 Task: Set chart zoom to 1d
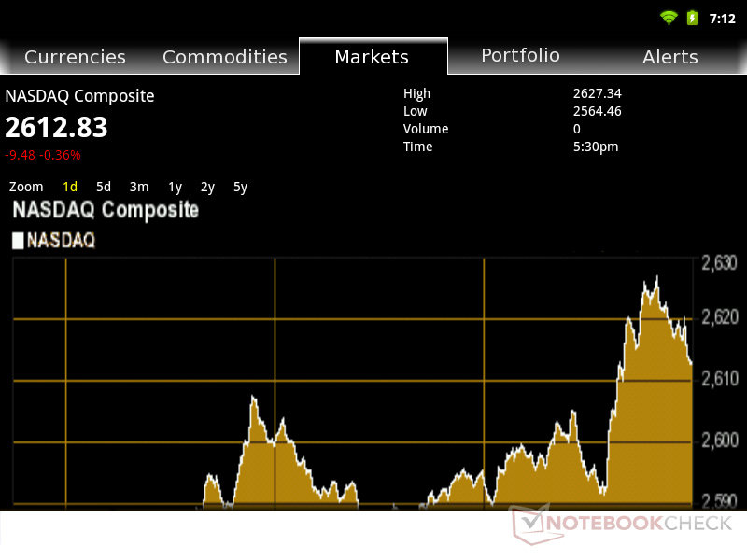pos(70,187)
